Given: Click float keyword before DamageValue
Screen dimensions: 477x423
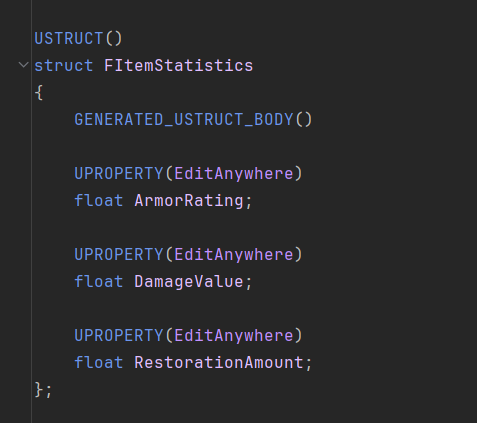Looking at the screenshot, I should [99, 282].
